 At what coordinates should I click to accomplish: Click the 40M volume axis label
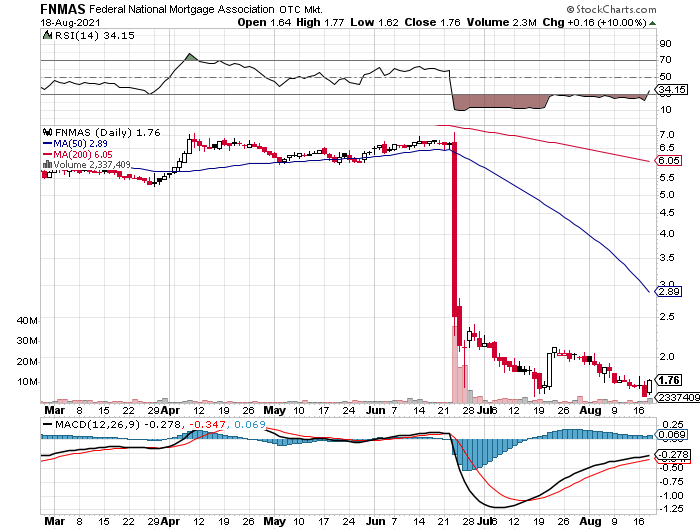coord(27,321)
